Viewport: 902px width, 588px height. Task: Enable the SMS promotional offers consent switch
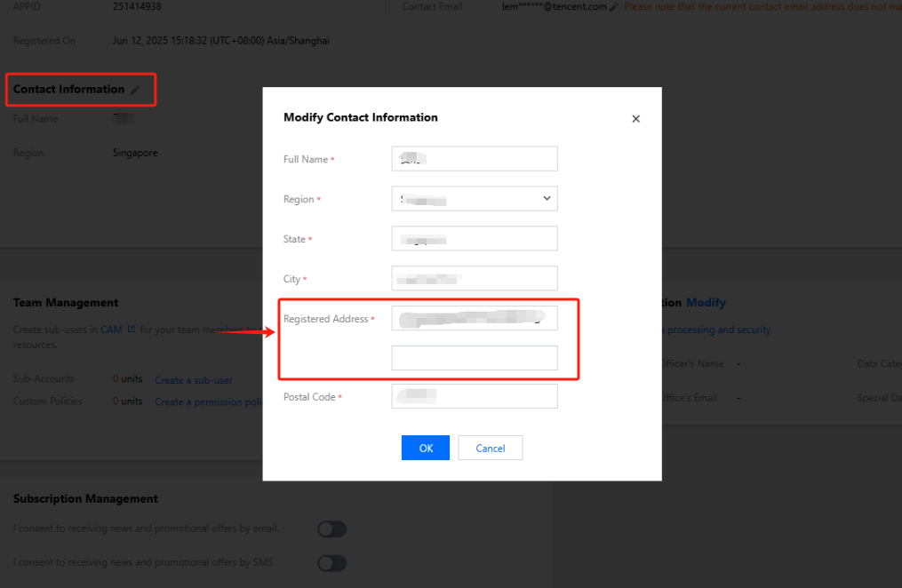tap(331, 563)
